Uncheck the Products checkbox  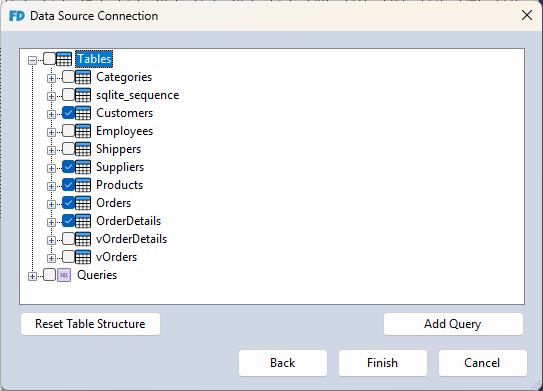(68, 185)
